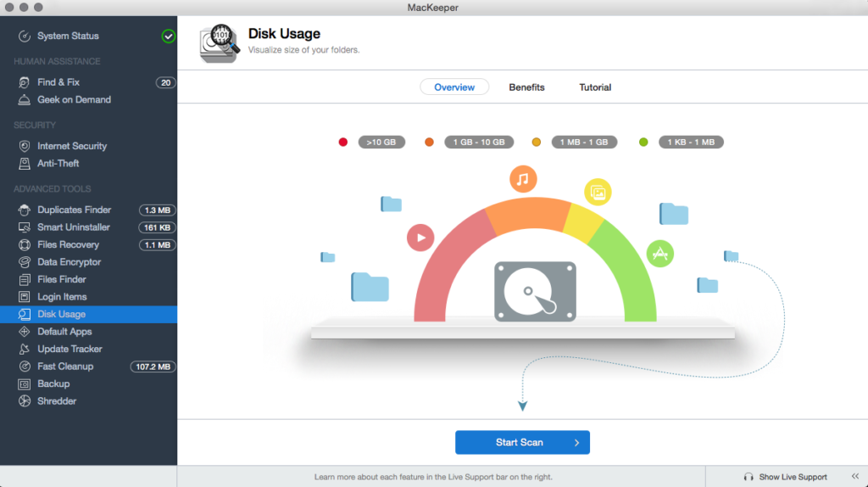Click the red video play icon

[420, 238]
